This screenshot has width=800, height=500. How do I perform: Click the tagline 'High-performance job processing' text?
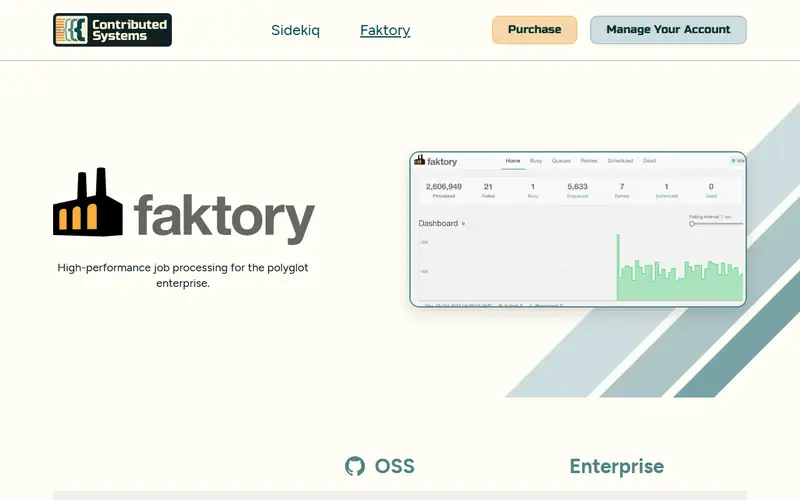click(183, 275)
